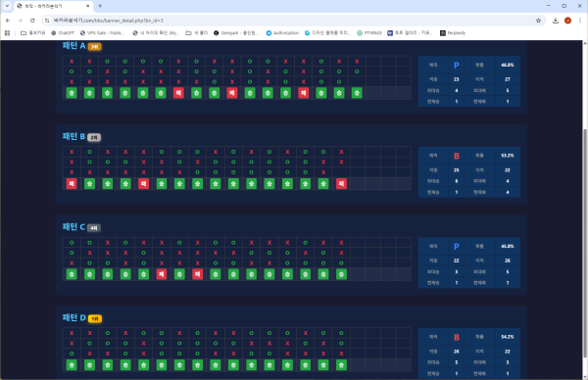Click the leftmost red 패 badge in Pattern C
The height and width of the screenshot is (380, 588).
[162, 274]
